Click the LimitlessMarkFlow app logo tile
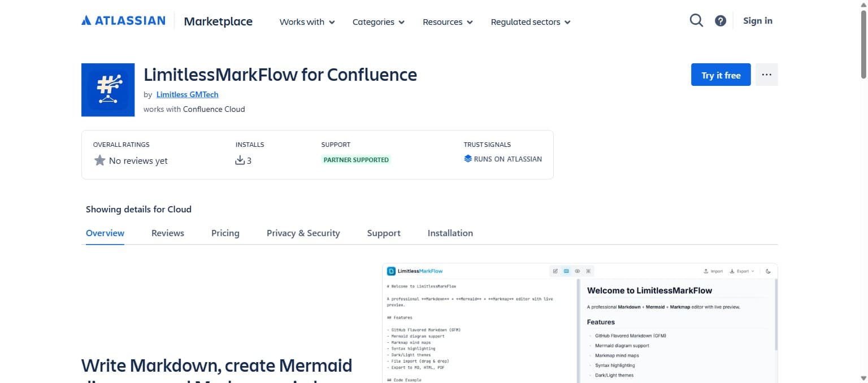 (x=108, y=89)
